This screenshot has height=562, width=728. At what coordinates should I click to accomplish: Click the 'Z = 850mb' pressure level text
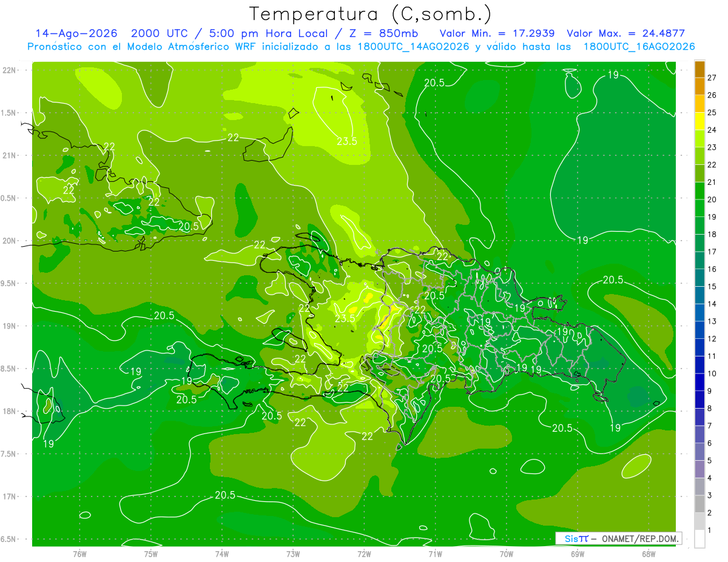point(380,33)
